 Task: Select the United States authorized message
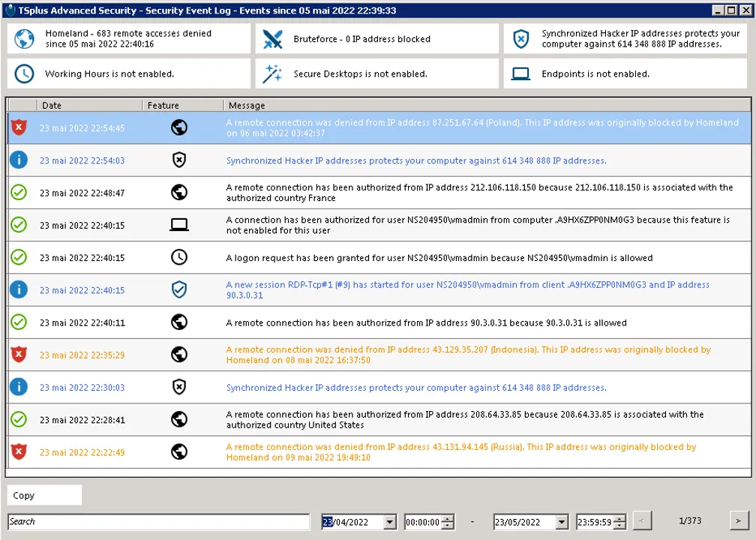(465, 419)
